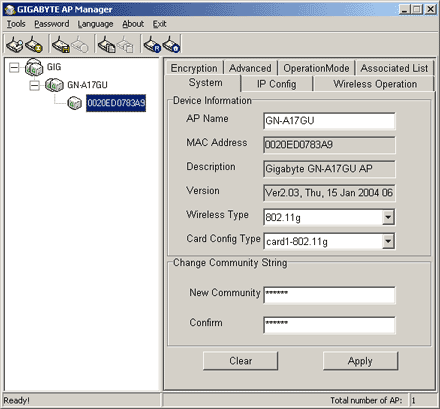Switch to the IP Config tab
This screenshot has width=440, height=409.
pyautogui.click(x=277, y=84)
